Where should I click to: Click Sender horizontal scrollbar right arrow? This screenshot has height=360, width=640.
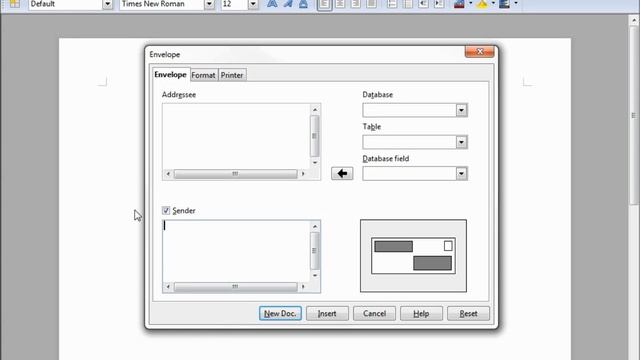pos(303,287)
